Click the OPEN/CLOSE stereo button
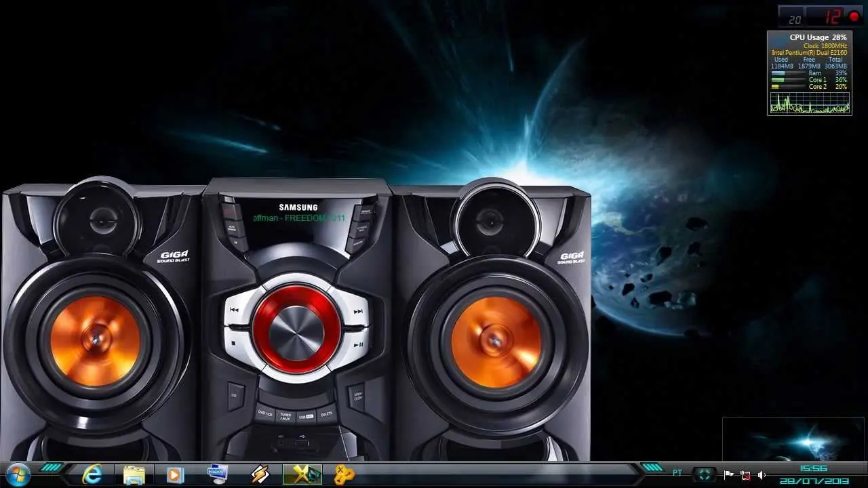Image resolution: width=868 pixels, height=488 pixels. 357,396
